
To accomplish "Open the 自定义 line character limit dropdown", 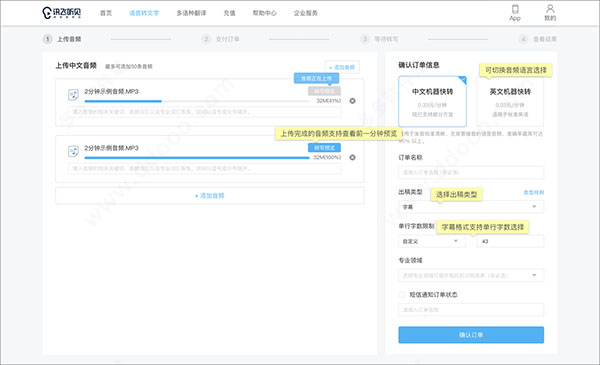I will pyautogui.click(x=432, y=241).
